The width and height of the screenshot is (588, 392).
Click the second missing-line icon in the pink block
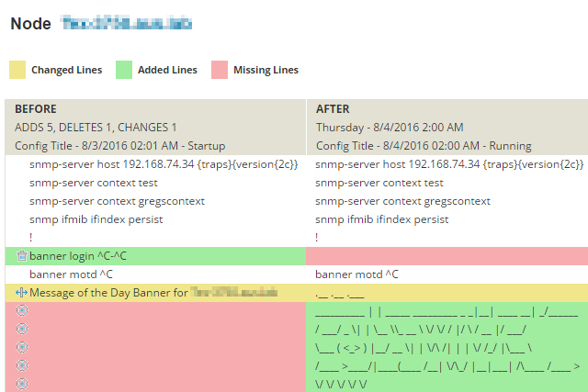(x=21, y=330)
